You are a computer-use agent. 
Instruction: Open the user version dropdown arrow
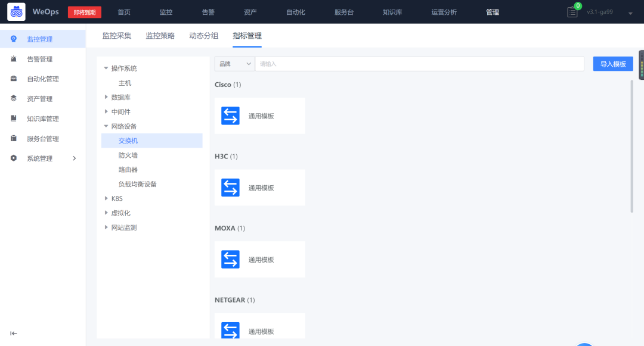coord(630,14)
